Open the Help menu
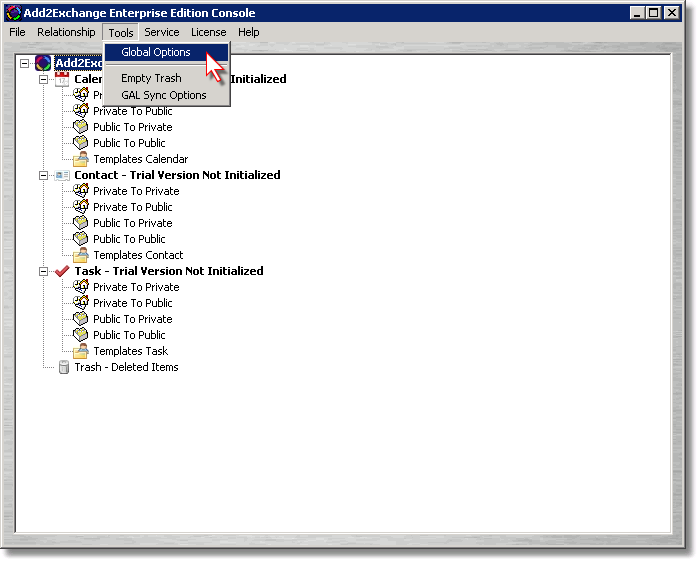698x561 pixels. pos(248,33)
